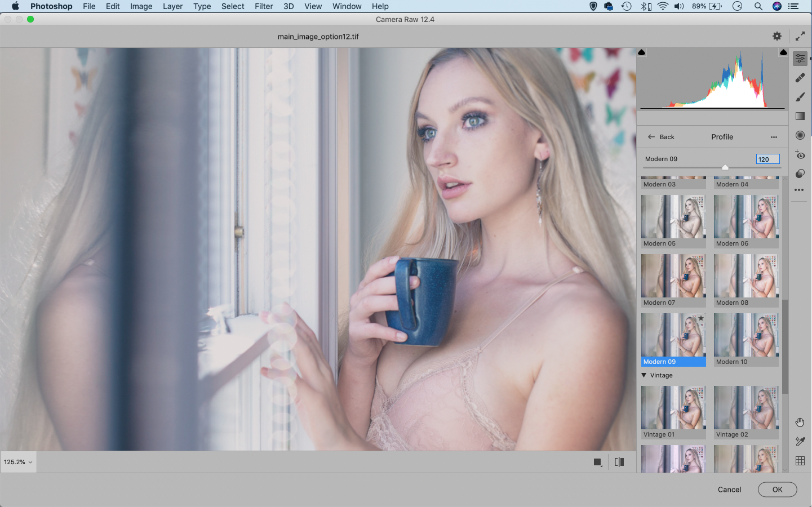The width and height of the screenshot is (812, 507).
Task: Toggle before/after comparison view
Action: pyautogui.click(x=619, y=462)
